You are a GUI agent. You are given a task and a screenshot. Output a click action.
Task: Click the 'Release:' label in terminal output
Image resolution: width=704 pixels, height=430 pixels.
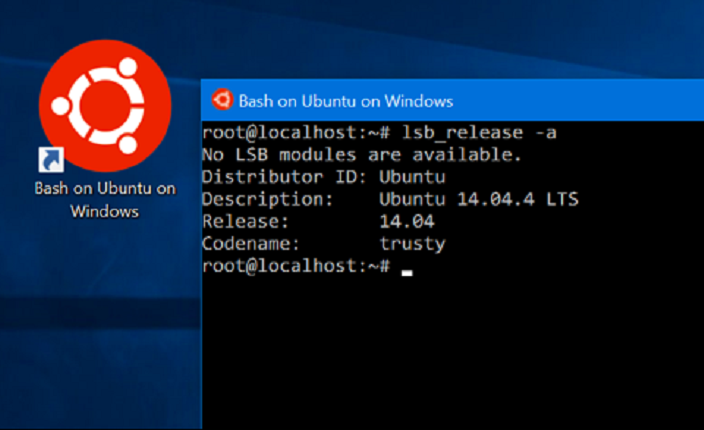tap(245, 221)
